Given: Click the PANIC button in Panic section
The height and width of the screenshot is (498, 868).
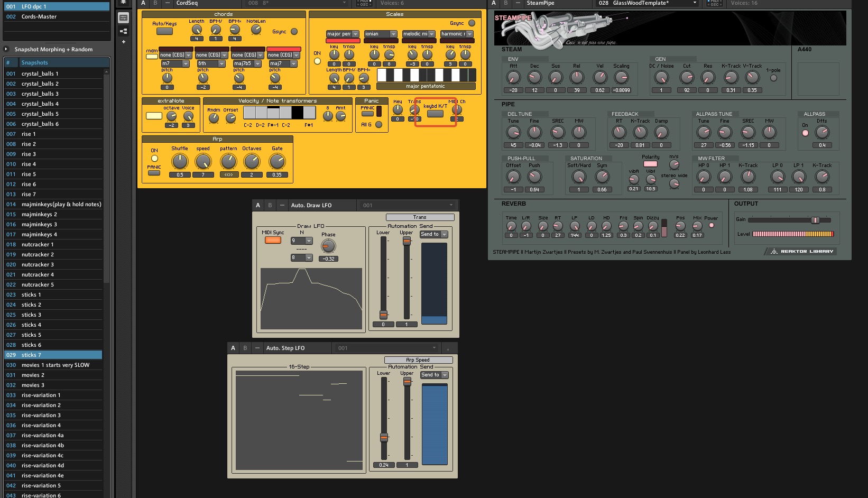Looking at the screenshot, I should [x=367, y=114].
